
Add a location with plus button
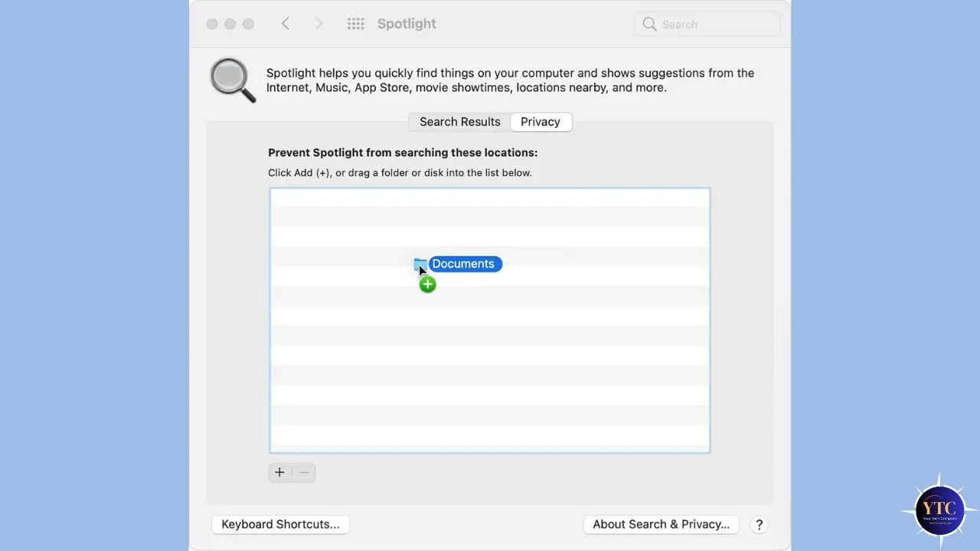click(x=279, y=472)
